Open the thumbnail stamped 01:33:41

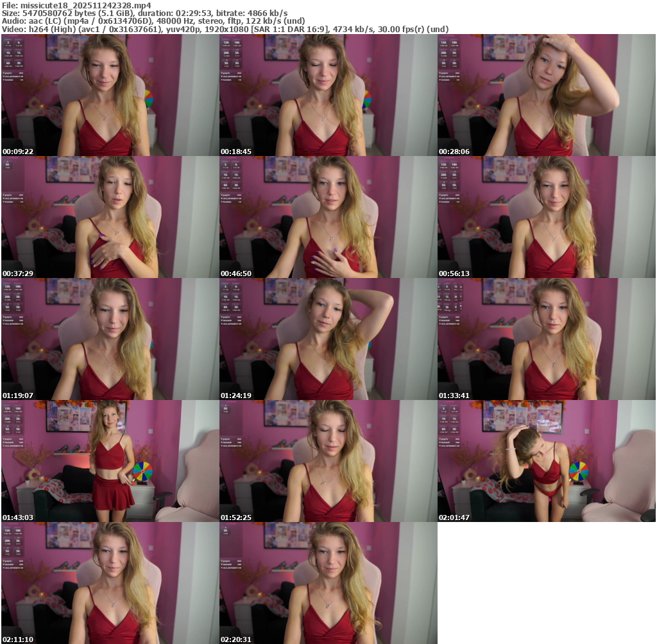click(547, 339)
